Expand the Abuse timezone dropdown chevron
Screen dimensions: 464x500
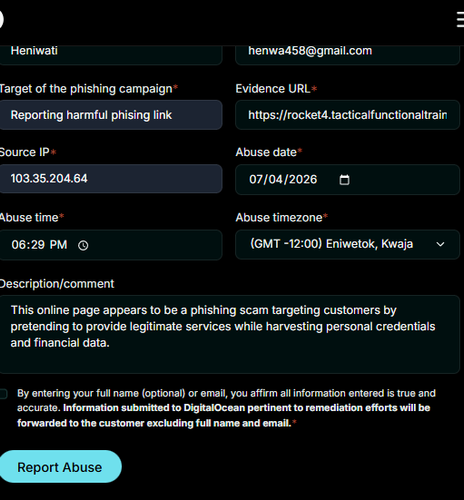[440, 244]
